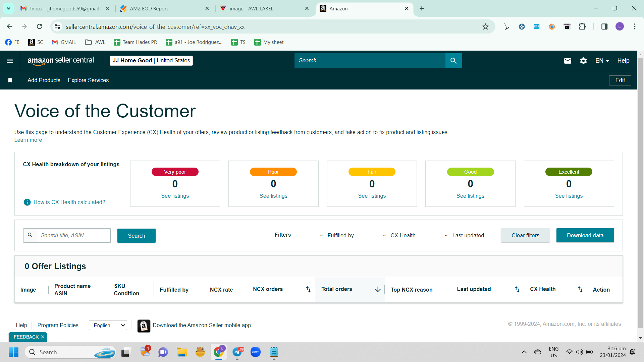Switch to the image - AWL LABEL tab
Viewport: 644px width, 362px height.
[x=264, y=9]
